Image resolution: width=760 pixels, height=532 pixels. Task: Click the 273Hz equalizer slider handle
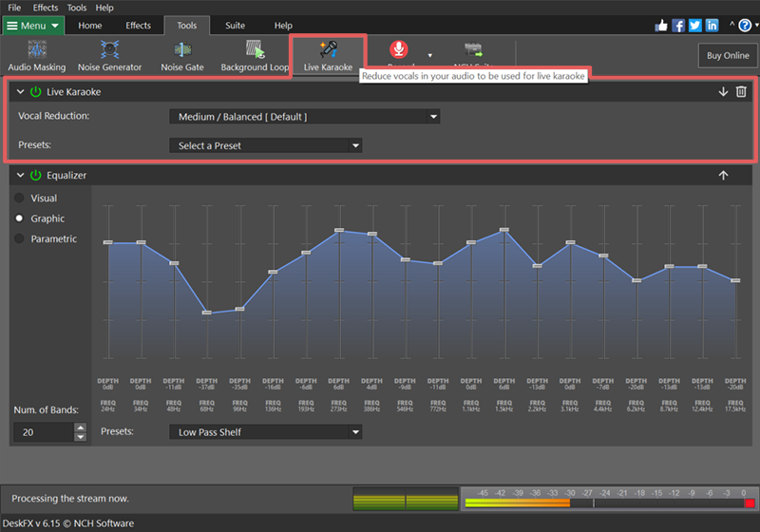(x=339, y=230)
